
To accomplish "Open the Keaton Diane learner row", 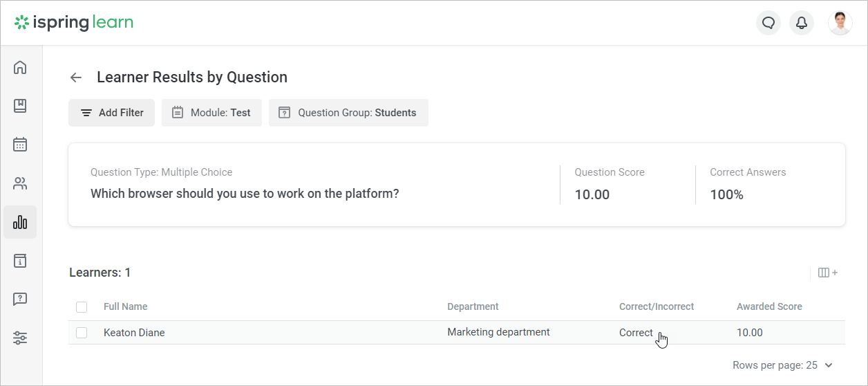I will (457, 333).
